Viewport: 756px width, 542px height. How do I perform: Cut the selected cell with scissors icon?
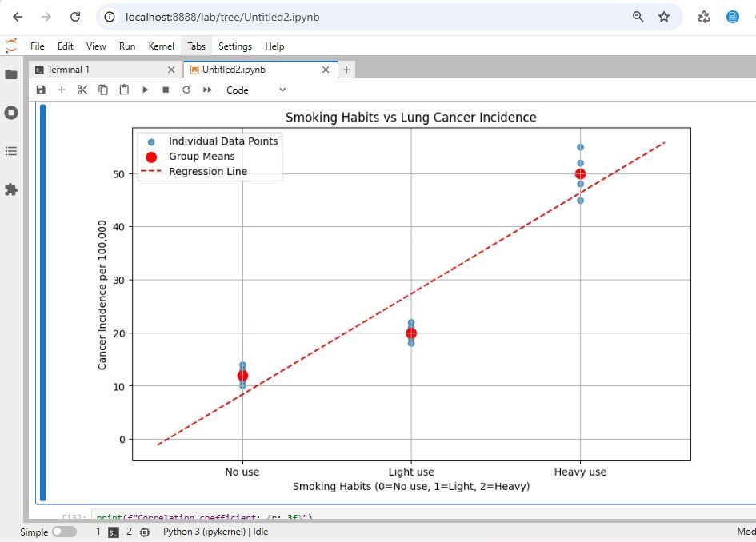(82, 90)
